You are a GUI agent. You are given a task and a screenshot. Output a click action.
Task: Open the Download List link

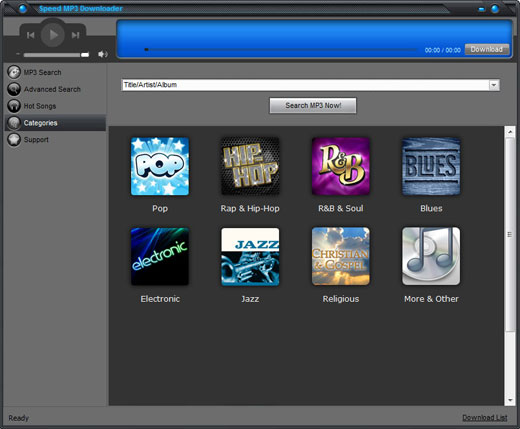485,418
